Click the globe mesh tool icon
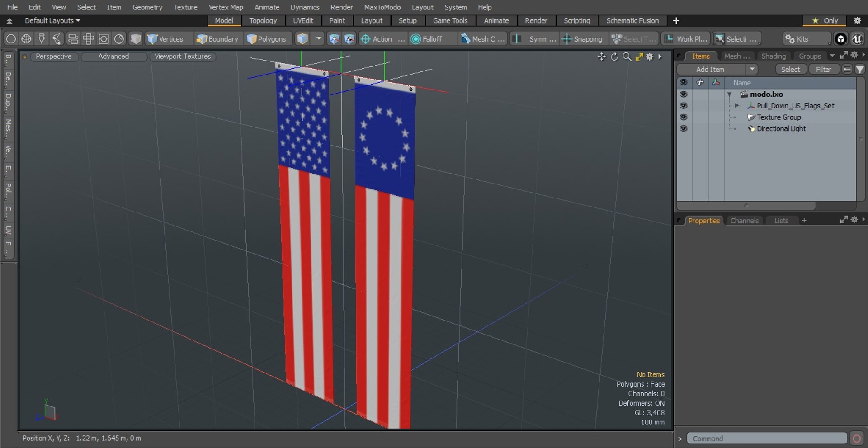Screen dimensions: 868x448 click(x=26, y=39)
